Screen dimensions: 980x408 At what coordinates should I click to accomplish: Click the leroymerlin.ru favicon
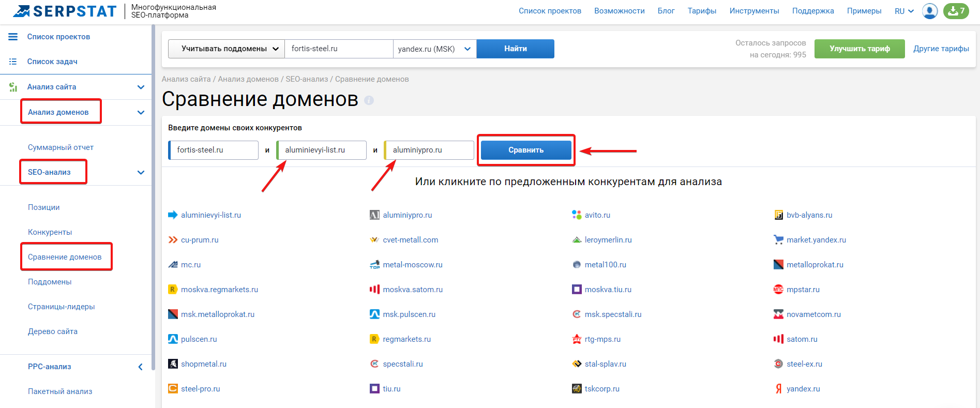[x=577, y=239]
